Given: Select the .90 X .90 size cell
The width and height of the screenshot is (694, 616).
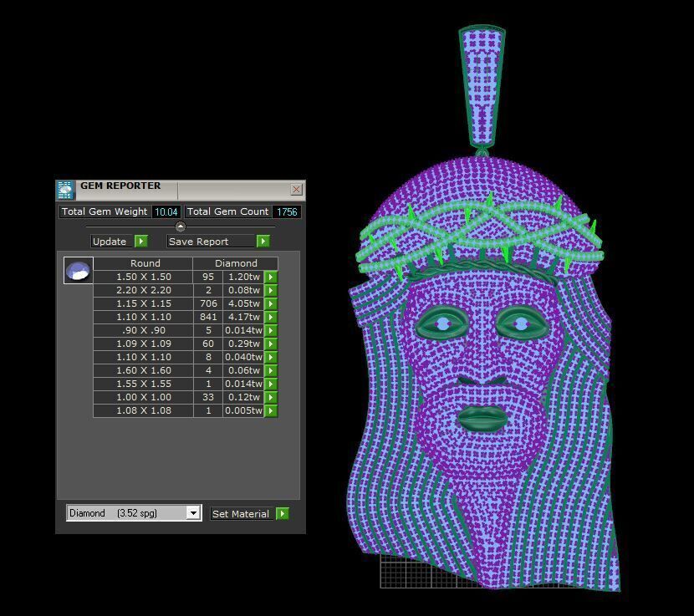Looking at the screenshot, I should tap(144, 331).
